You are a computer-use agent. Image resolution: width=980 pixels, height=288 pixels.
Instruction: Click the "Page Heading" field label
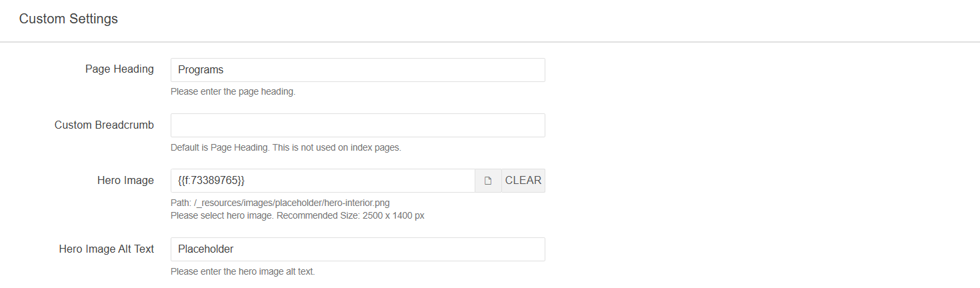119,69
